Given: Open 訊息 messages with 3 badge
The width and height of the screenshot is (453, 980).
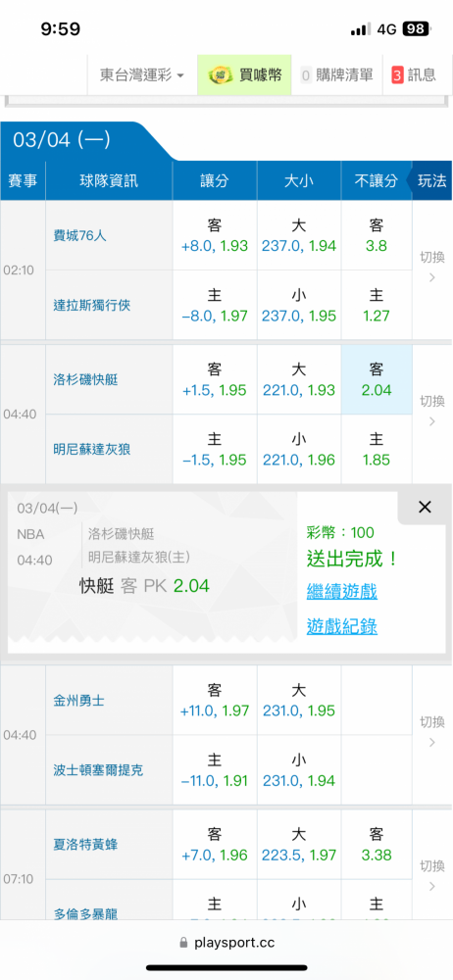Looking at the screenshot, I should [x=414, y=75].
